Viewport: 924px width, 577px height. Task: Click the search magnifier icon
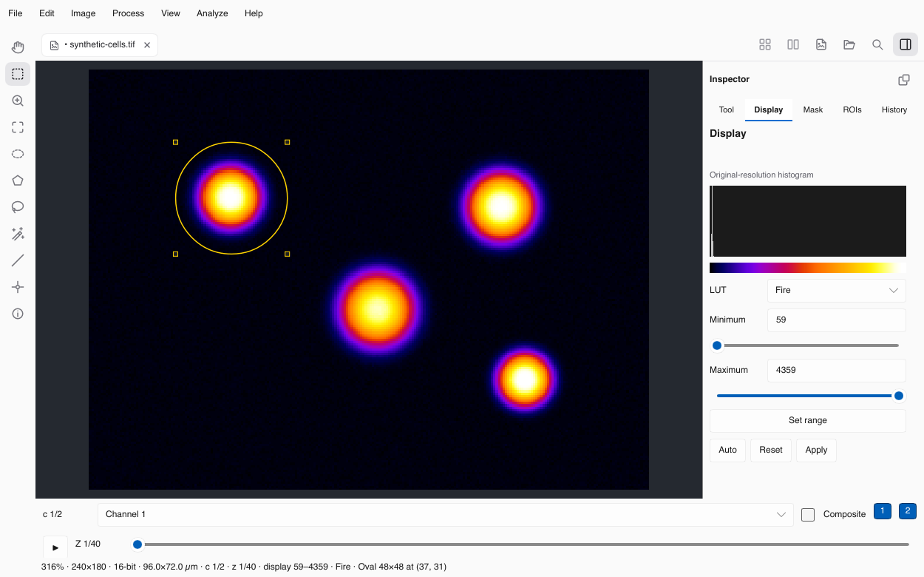[877, 44]
